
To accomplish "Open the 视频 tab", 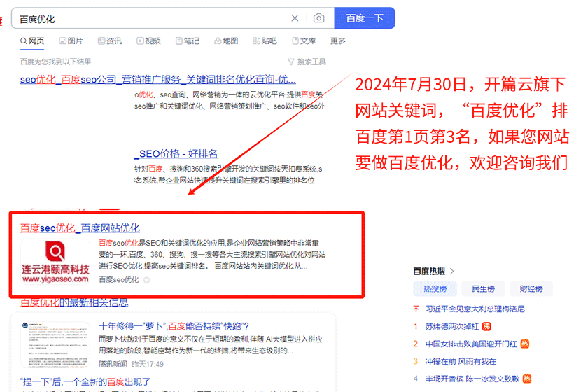I will click(x=148, y=41).
